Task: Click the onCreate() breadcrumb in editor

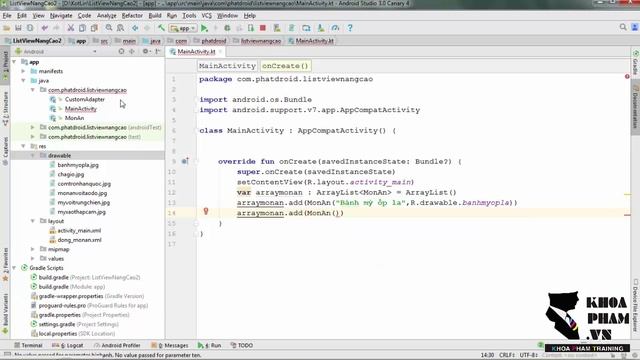Action: point(285,66)
